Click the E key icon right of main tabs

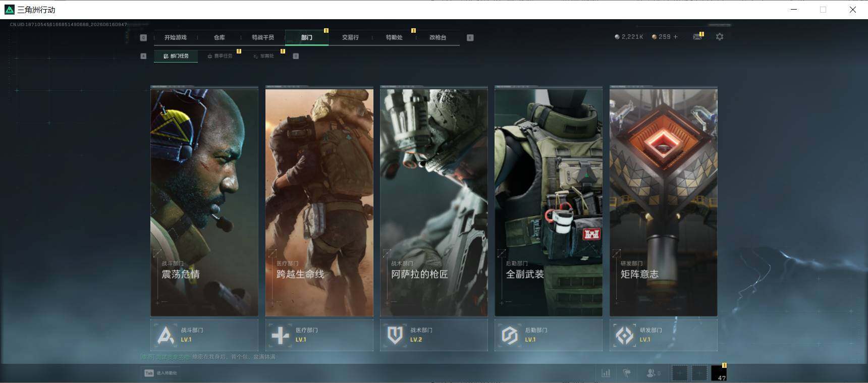[x=470, y=37]
